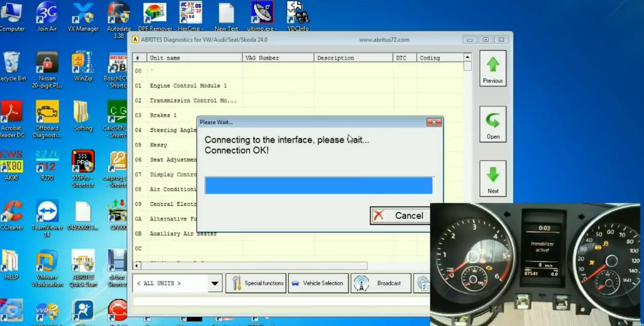Open the Softing folder icon
The width and height of the screenshot is (644, 326).
(x=83, y=116)
